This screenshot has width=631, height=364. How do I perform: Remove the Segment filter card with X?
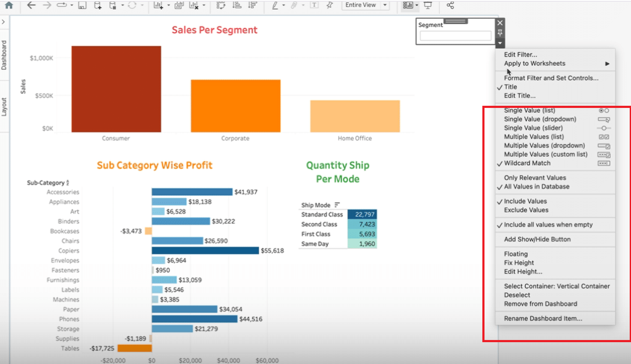[500, 23]
